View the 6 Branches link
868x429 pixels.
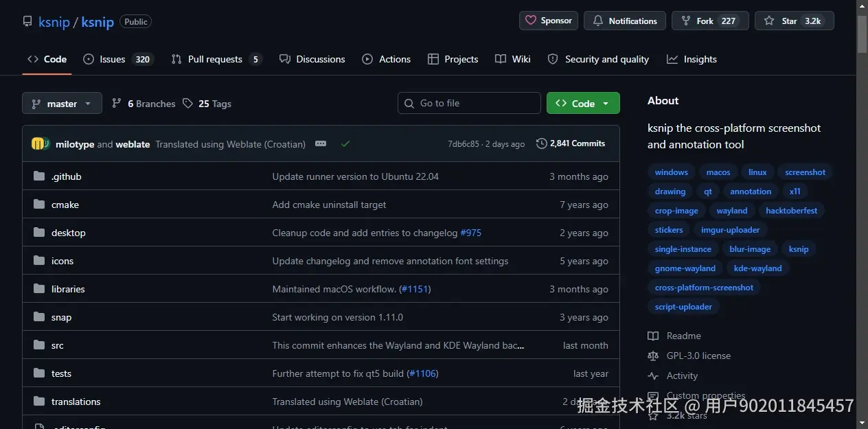tap(144, 104)
